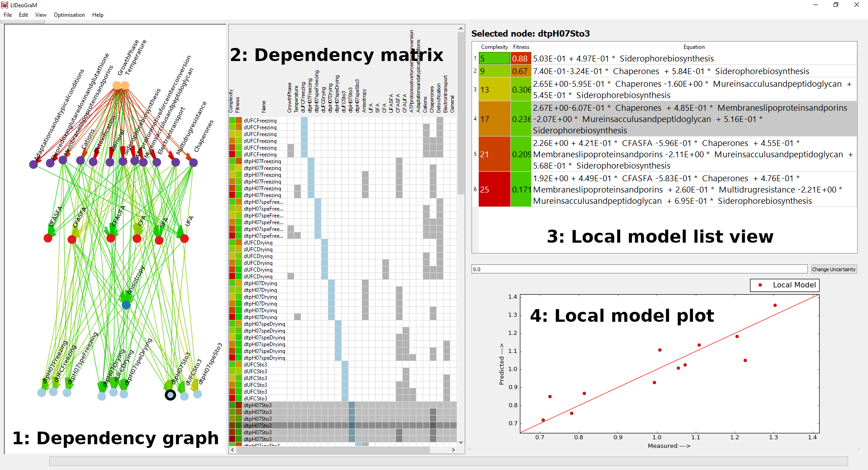Click the Change Uncertainty button
The image size is (868, 470).
tap(834, 269)
